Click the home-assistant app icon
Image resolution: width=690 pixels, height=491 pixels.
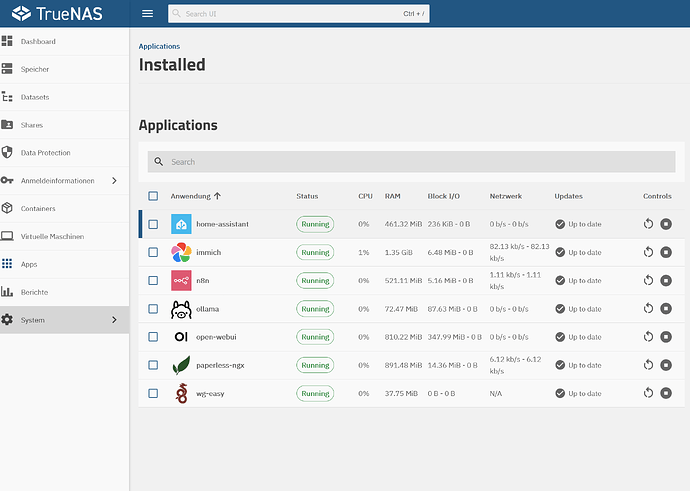181,224
